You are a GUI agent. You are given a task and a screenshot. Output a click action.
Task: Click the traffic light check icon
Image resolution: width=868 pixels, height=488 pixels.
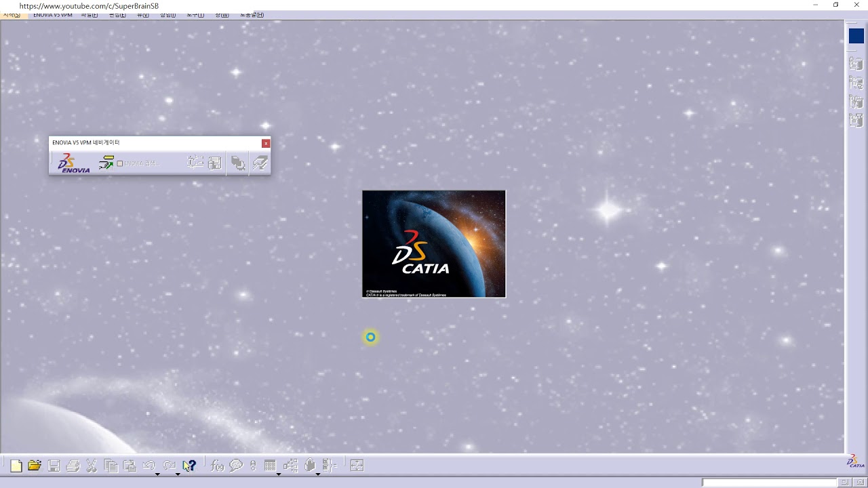253,466
